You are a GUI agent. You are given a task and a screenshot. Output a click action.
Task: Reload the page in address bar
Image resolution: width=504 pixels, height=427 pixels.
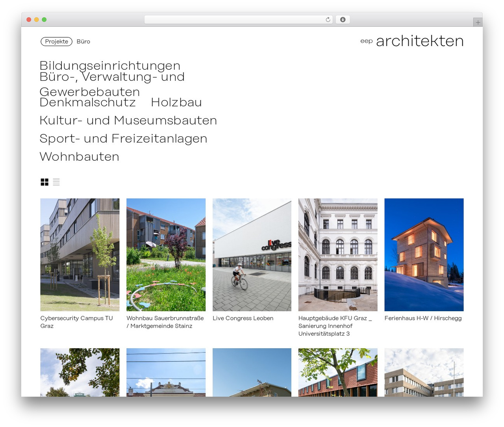coord(328,20)
